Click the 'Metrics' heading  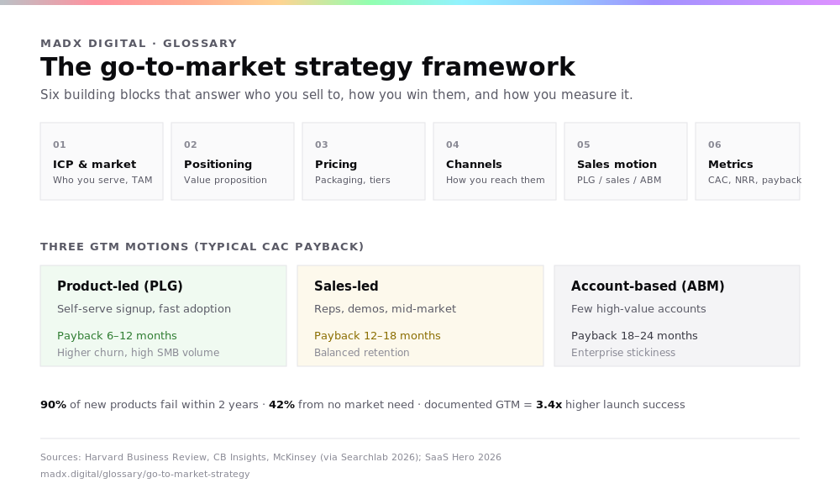[x=731, y=165]
